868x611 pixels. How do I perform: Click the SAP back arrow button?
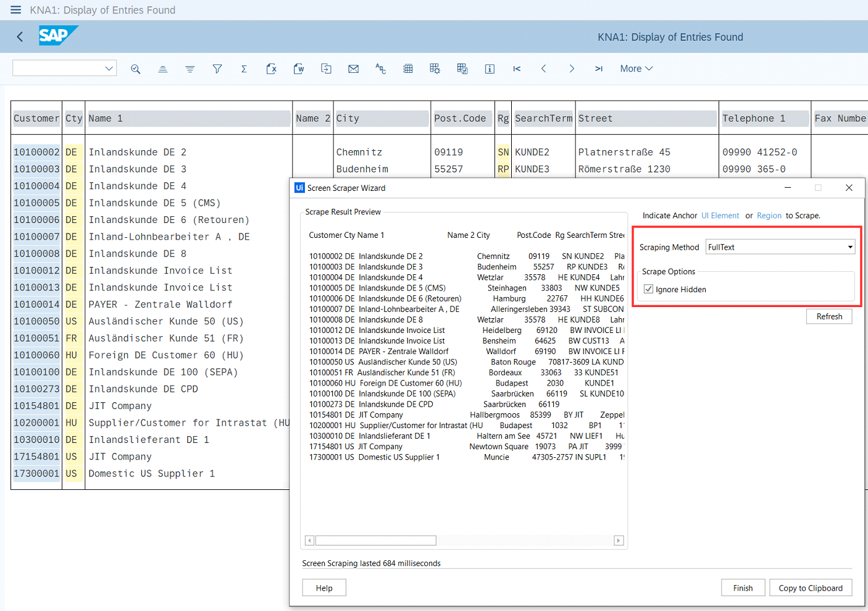click(x=20, y=36)
